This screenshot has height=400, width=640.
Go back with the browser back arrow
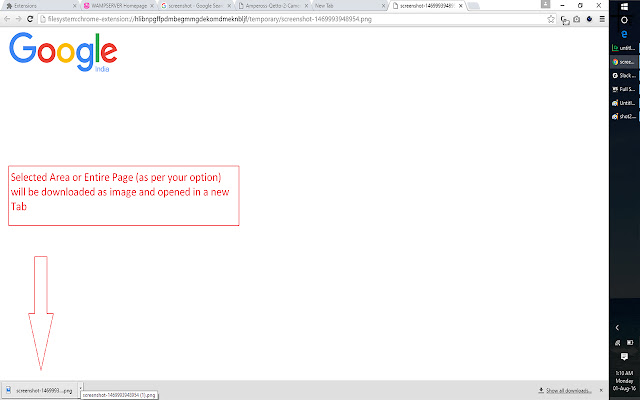click(7, 19)
